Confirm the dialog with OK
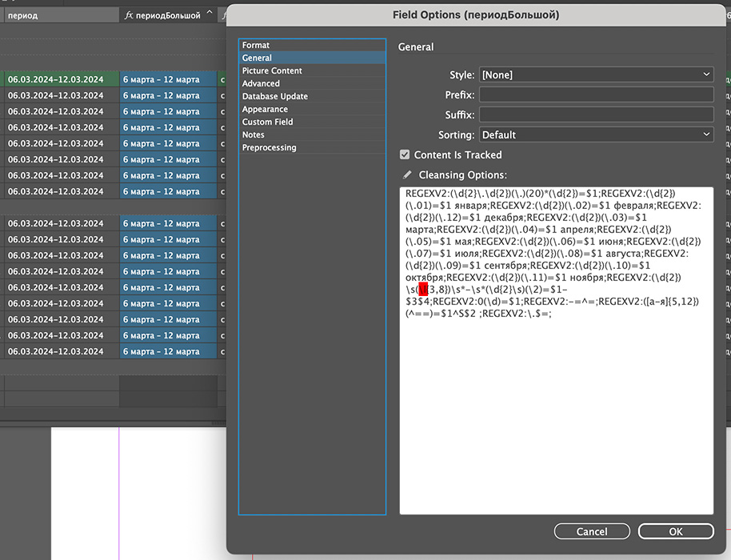731x560 pixels. [x=676, y=531]
